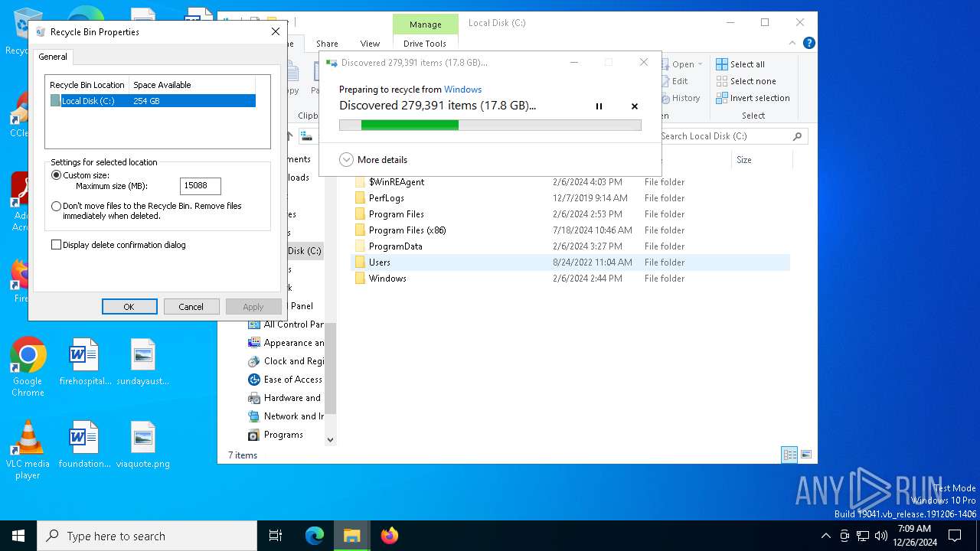Viewport: 980px width, 551px height.
Task: Select the viaquote.png file icon
Action: click(143, 445)
